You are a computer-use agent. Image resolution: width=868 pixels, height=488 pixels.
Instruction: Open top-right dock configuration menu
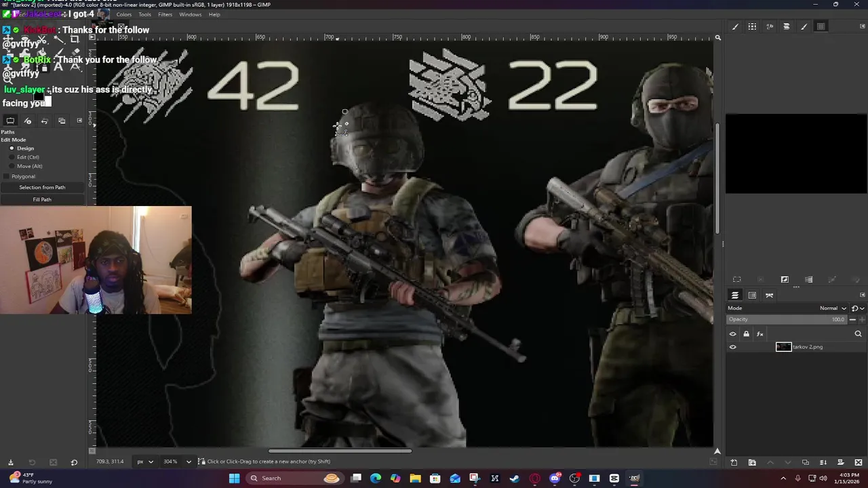pyautogui.click(x=863, y=26)
